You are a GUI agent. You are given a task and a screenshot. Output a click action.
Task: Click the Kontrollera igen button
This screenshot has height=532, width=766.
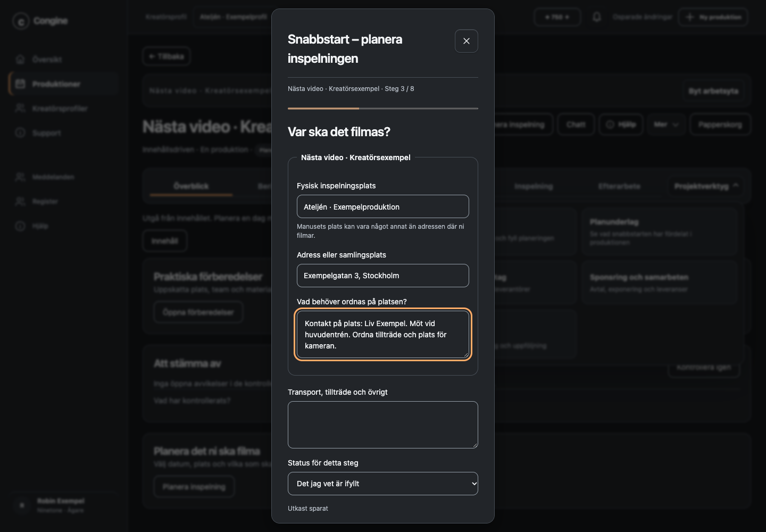pyautogui.click(x=704, y=367)
